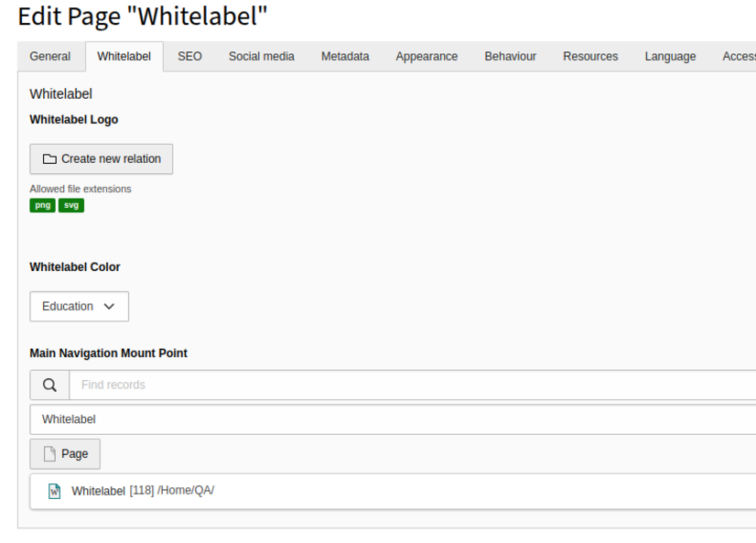Open the SEO tab
The height and width of the screenshot is (543, 756).
189,57
